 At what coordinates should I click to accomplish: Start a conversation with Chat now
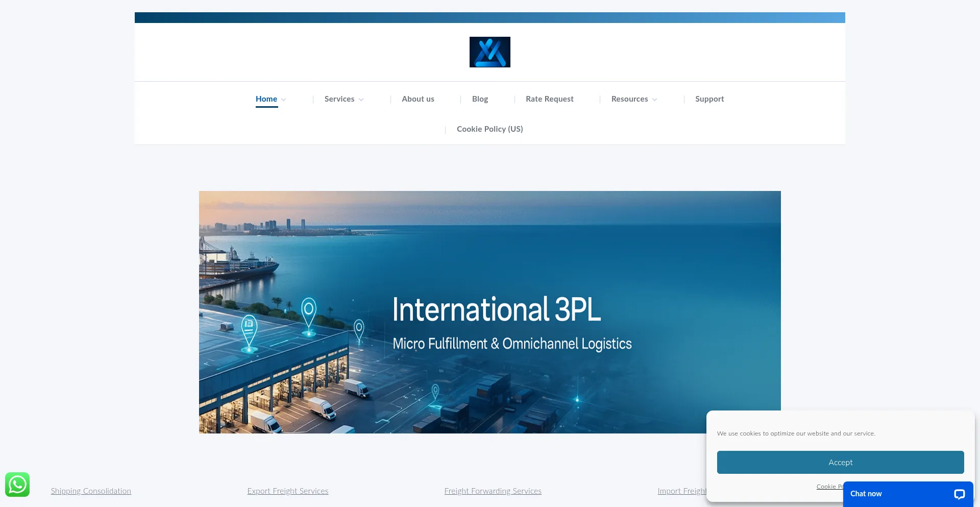908,494
